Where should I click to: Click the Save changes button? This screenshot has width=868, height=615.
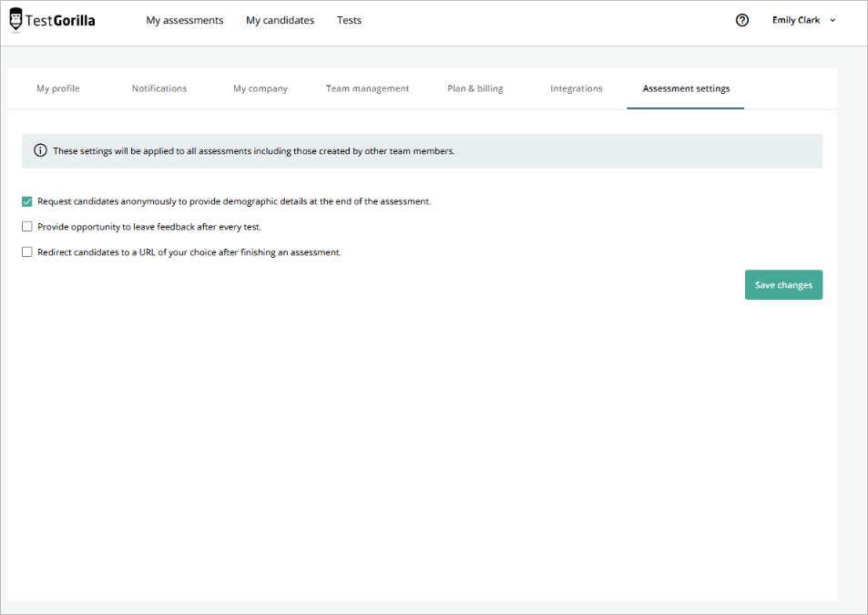click(x=783, y=285)
